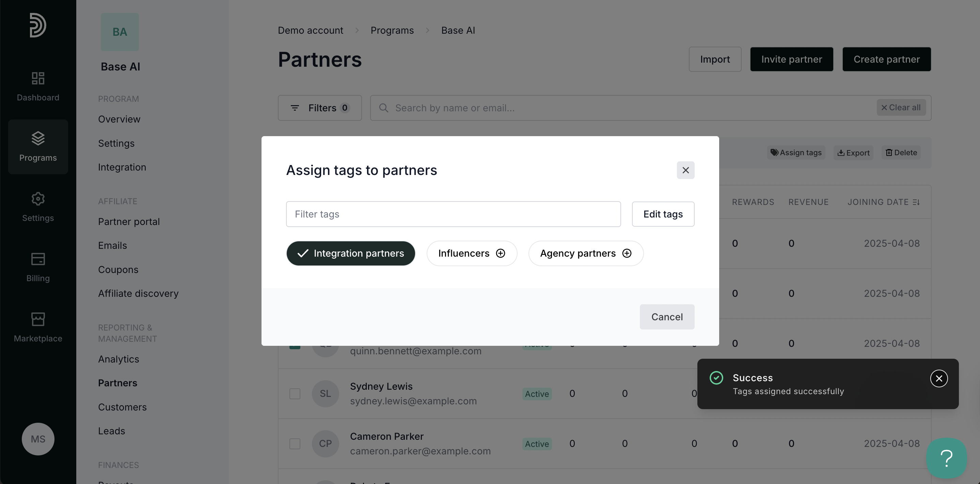Screen dimensions: 980x484
Task: Open the Overview menu item
Action: [x=119, y=119]
